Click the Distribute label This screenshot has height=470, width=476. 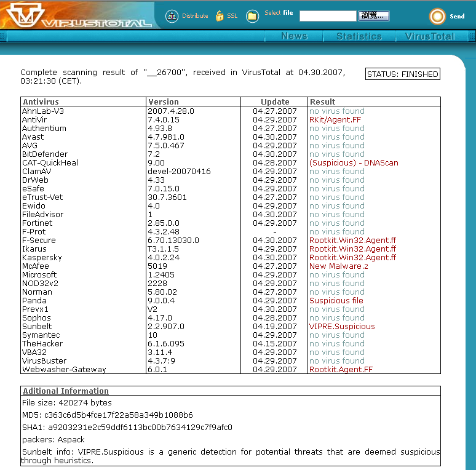[x=195, y=16]
